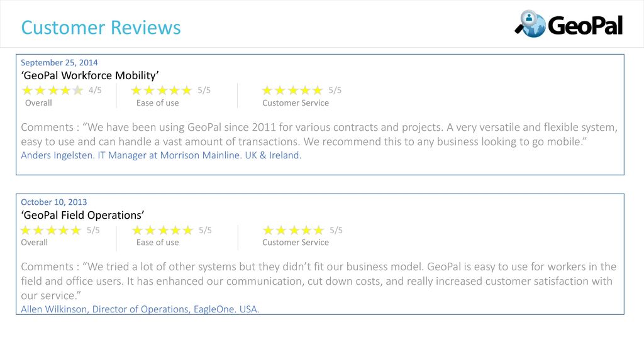644x362 pixels.
Task: Click the October 10, 2013 date
Action: (x=54, y=202)
